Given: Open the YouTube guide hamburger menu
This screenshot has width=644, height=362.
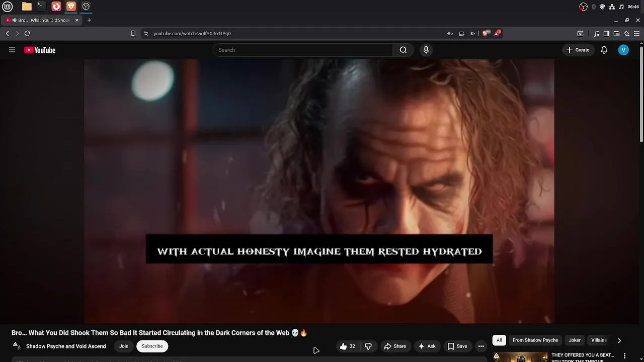Looking at the screenshot, I should [x=12, y=50].
